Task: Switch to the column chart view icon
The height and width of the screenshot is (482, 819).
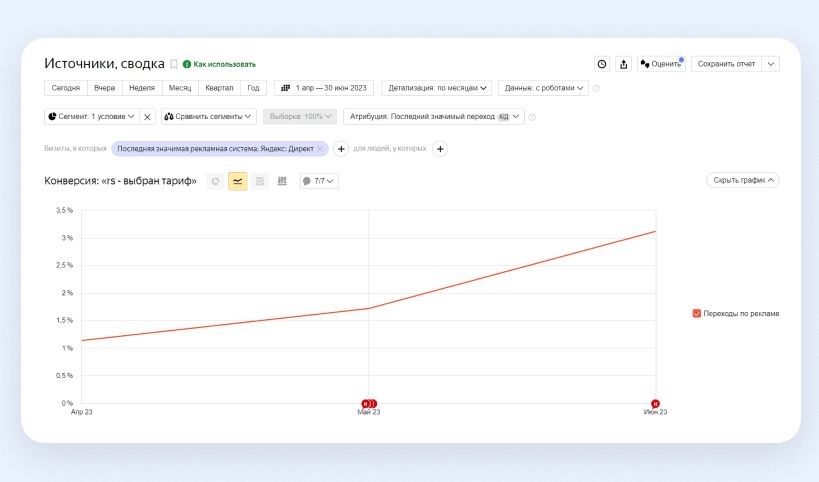Action: pyautogui.click(x=282, y=181)
